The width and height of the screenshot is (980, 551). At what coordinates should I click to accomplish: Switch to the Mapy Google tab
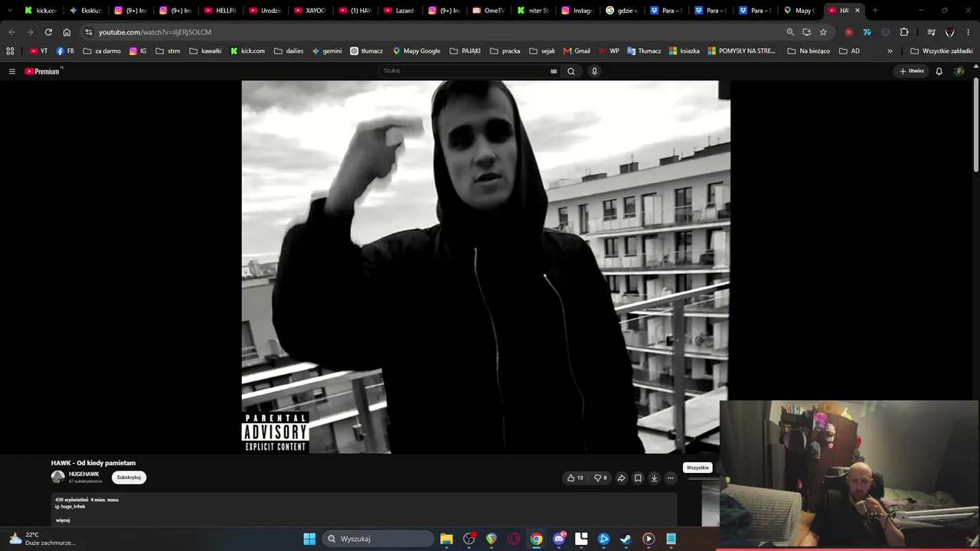click(799, 11)
